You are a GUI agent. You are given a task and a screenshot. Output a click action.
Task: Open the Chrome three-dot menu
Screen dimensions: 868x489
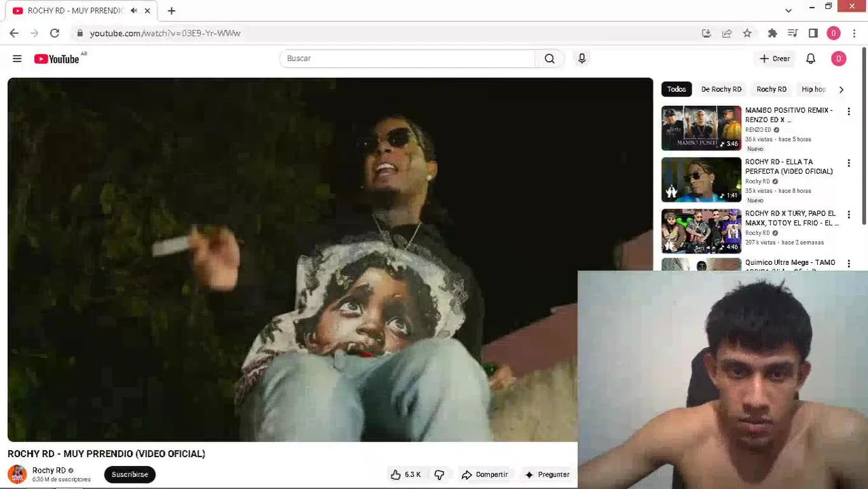pyautogui.click(x=854, y=33)
